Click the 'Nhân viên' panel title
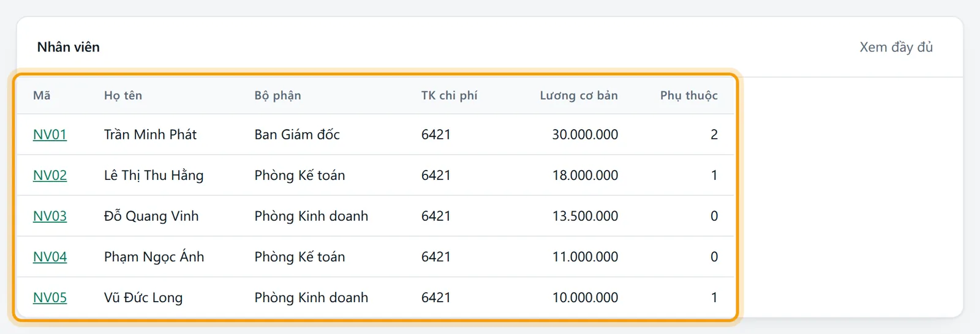The image size is (980, 334). pyautogui.click(x=69, y=47)
